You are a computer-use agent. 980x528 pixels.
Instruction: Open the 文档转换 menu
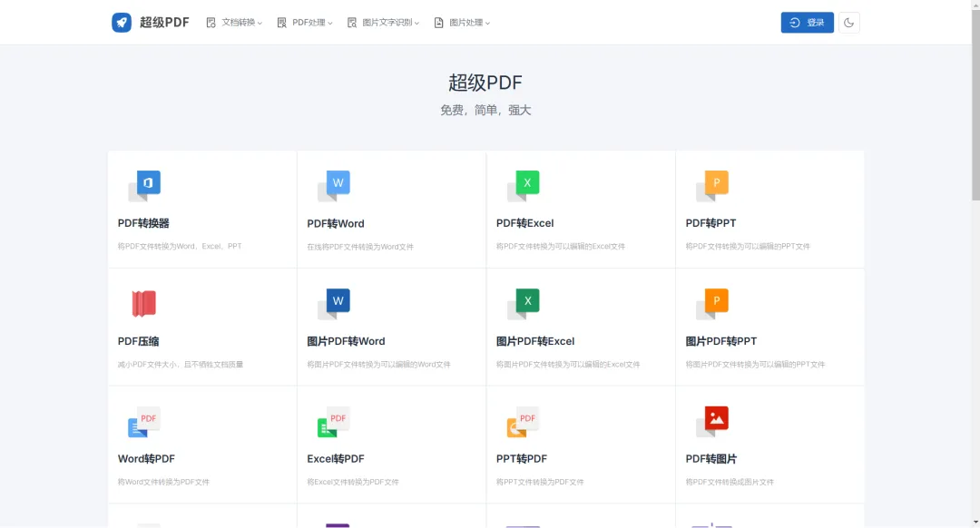[234, 23]
